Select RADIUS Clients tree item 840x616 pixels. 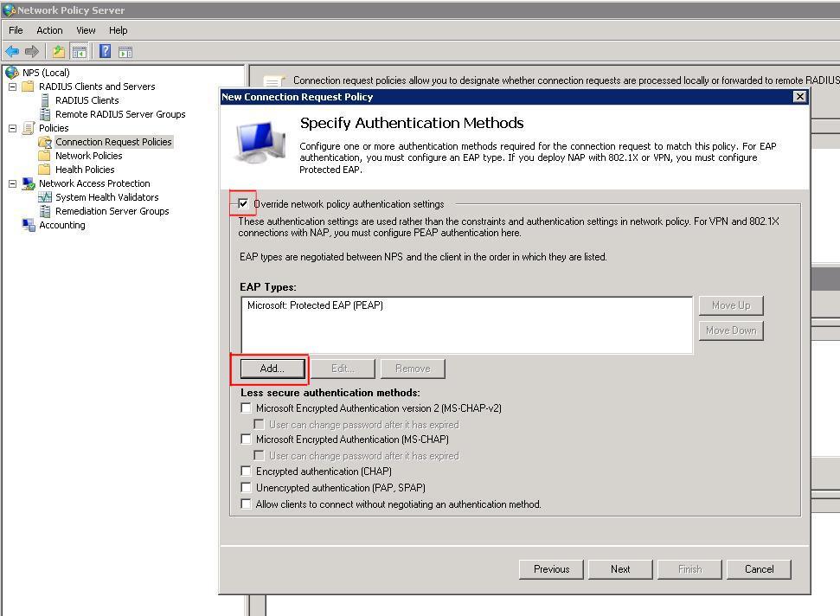(x=87, y=100)
